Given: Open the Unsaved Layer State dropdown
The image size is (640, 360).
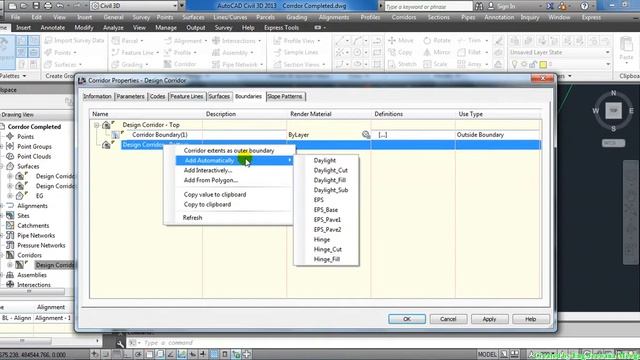Looking at the screenshot, I should pos(607,52).
